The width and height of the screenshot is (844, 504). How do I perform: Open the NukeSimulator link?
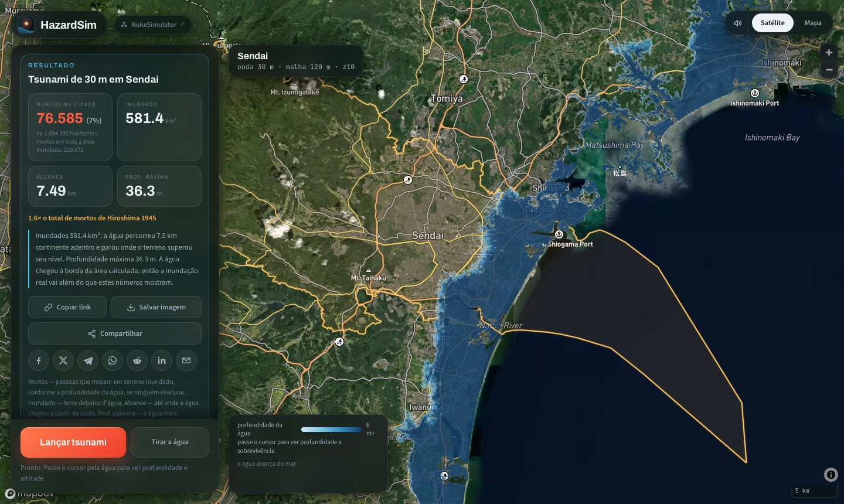153,25
